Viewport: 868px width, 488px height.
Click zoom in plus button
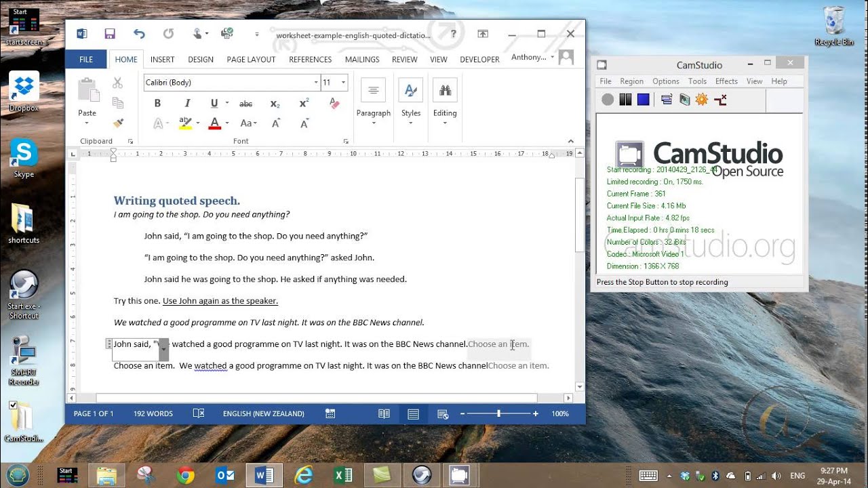pyautogui.click(x=536, y=413)
